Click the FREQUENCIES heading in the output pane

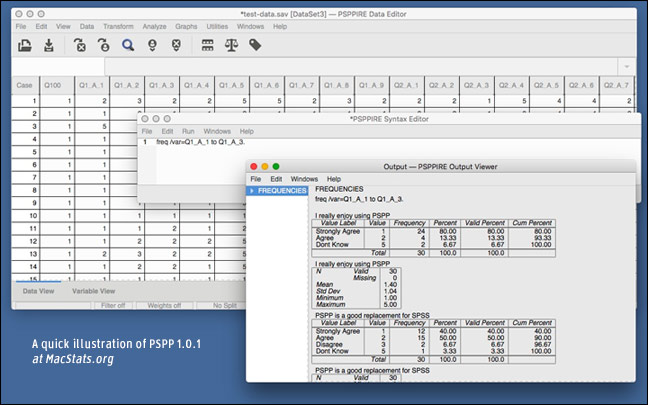click(339, 189)
